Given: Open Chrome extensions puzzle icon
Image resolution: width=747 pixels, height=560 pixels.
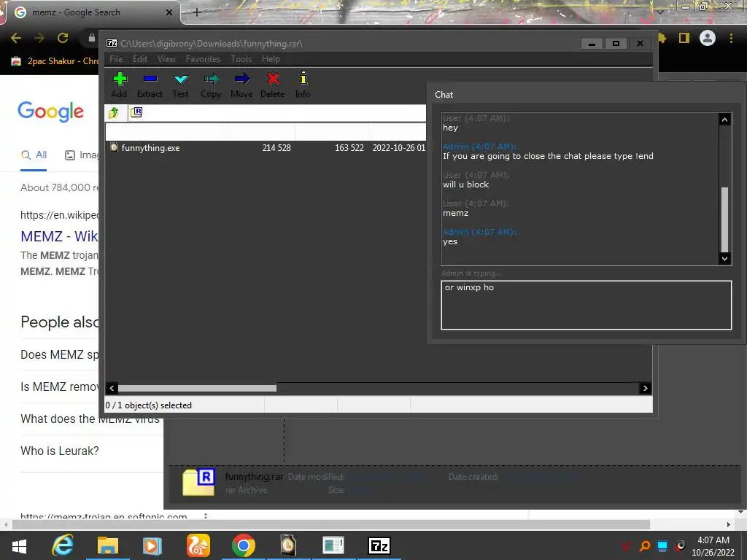Looking at the screenshot, I should pyautogui.click(x=662, y=38).
